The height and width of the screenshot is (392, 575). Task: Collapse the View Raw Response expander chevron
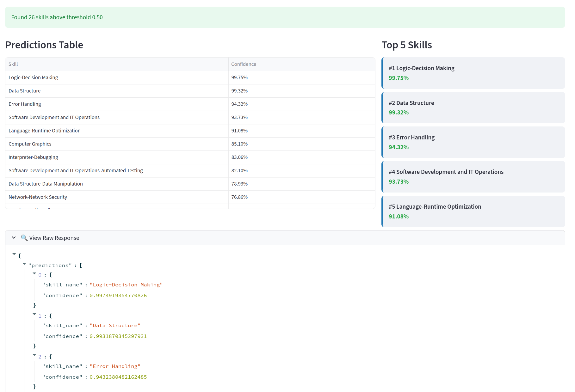point(14,238)
